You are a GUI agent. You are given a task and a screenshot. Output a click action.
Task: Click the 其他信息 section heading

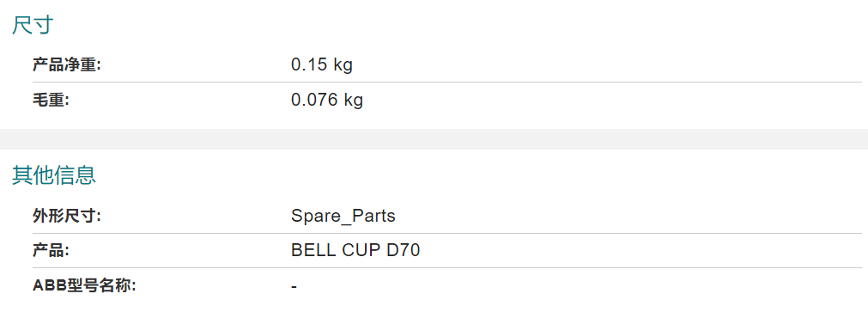click(54, 174)
